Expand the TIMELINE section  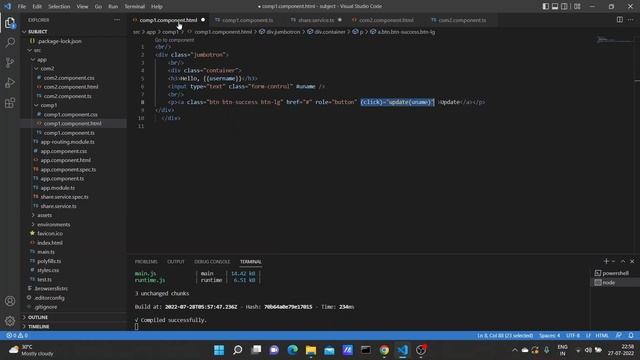(x=39, y=327)
